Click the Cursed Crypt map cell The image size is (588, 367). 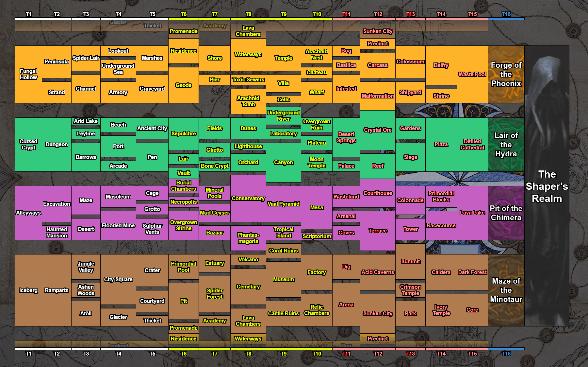[28, 145]
